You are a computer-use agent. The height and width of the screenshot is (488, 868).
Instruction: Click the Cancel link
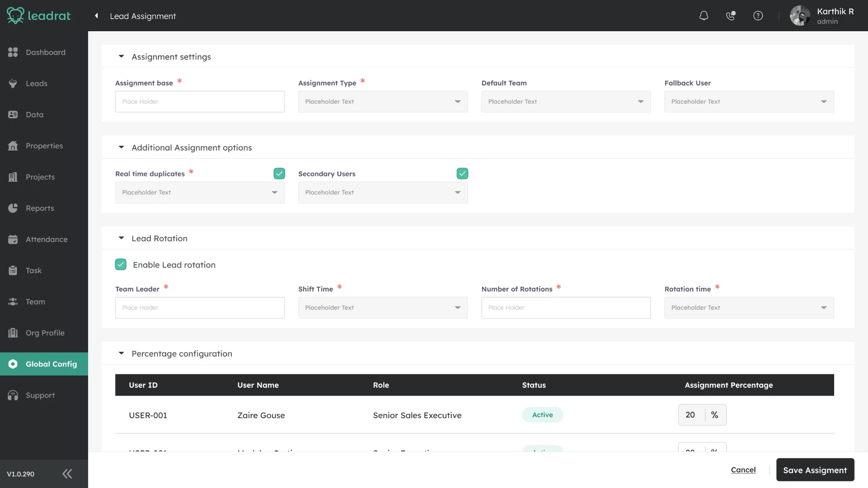743,470
